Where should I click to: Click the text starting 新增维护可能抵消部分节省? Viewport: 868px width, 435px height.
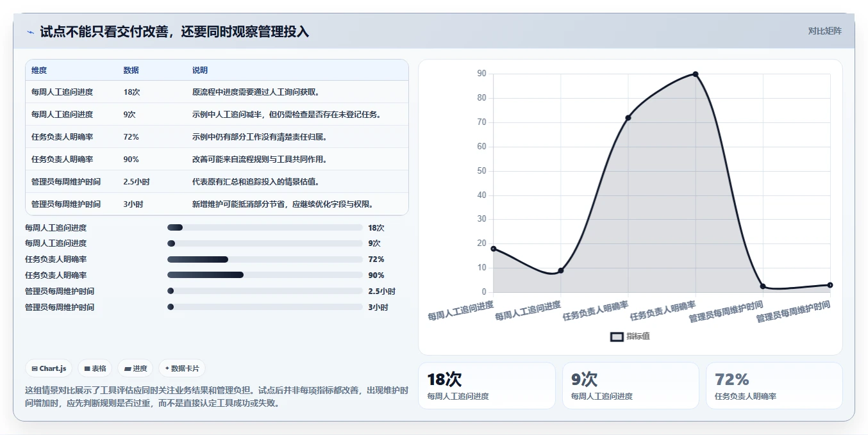coord(283,204)
